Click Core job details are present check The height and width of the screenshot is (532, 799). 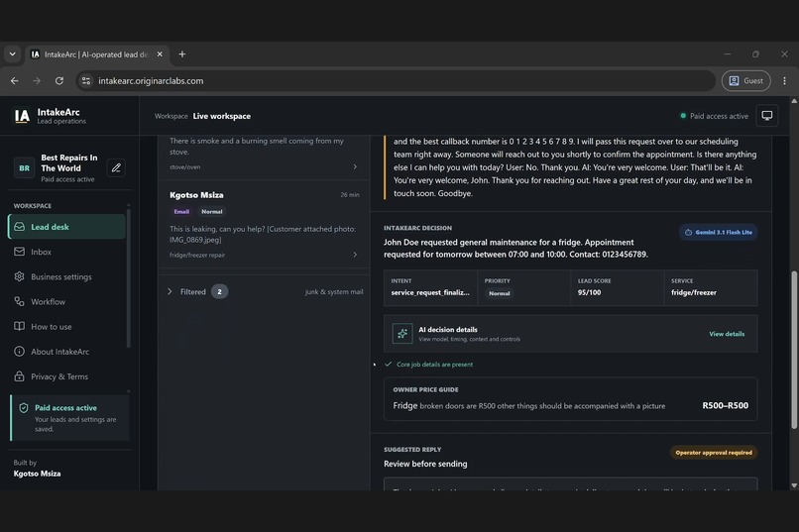(429, 365)
